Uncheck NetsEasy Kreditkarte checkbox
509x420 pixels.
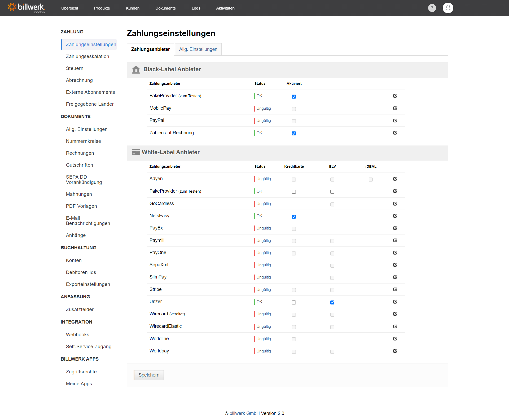click(294, 216)
